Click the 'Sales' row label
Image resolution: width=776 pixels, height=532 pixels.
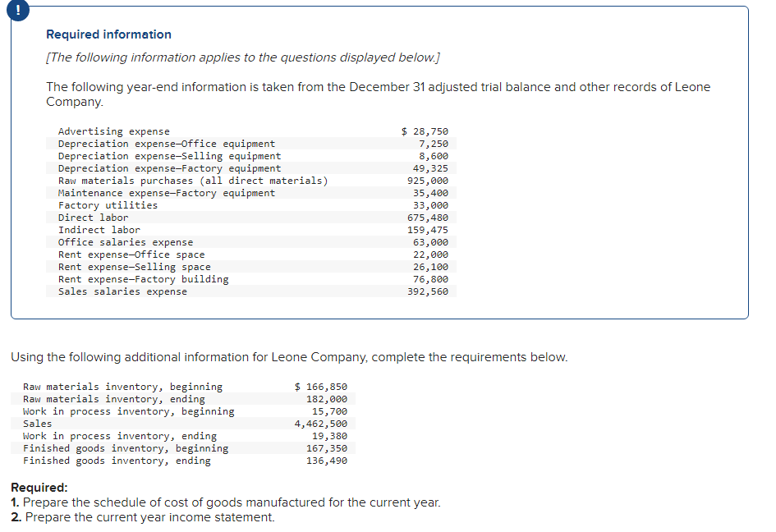[37, 424]
